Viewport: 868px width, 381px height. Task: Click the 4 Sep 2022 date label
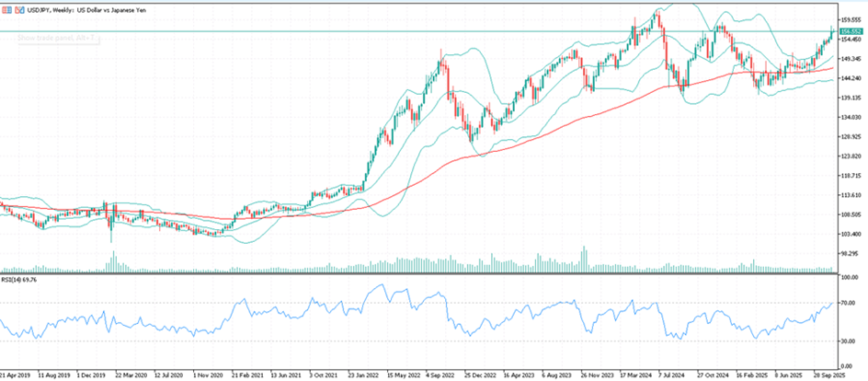tap(439, 375)
